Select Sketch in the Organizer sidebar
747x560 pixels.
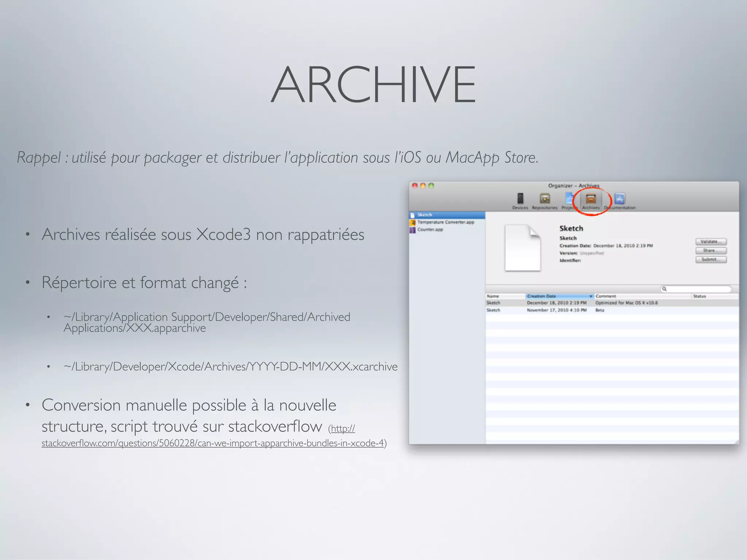coord(447,215)
